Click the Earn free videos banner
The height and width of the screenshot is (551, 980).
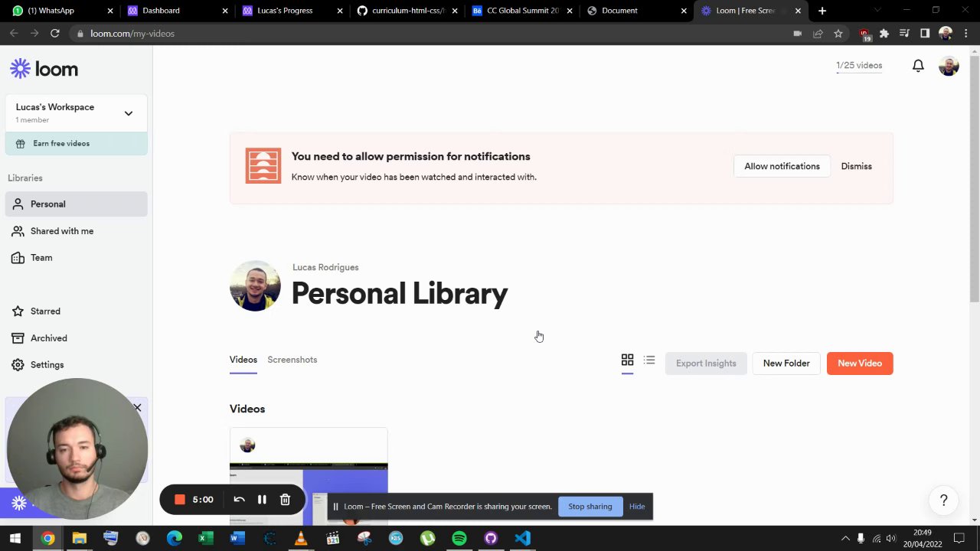pyautogui.click(x=77, y=143)
